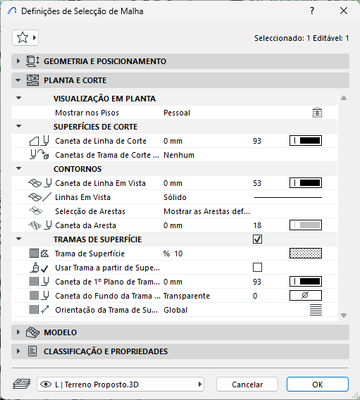The image size is (360, 400).
Task: Click the Geometria e Posicionamento panel icon
Action: [32, 61]
